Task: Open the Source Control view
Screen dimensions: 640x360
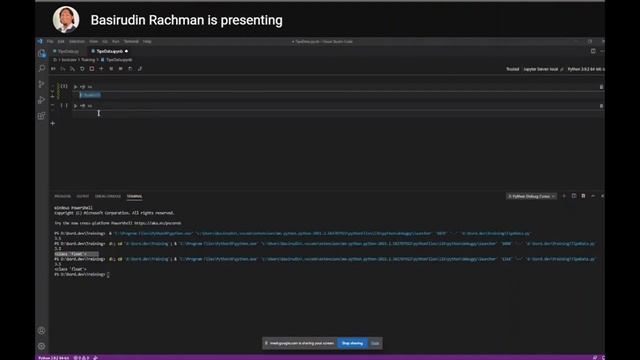Action: pos(42,84)
